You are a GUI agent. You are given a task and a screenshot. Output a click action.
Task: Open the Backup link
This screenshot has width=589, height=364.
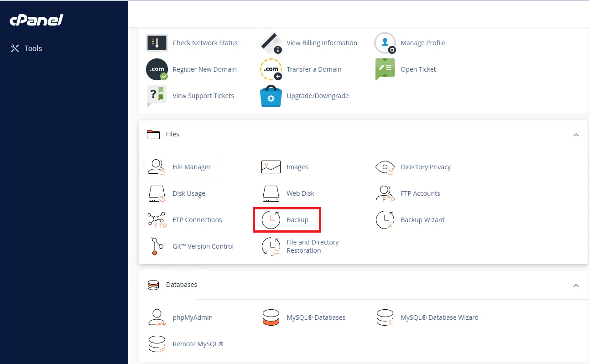click(297, 220)
